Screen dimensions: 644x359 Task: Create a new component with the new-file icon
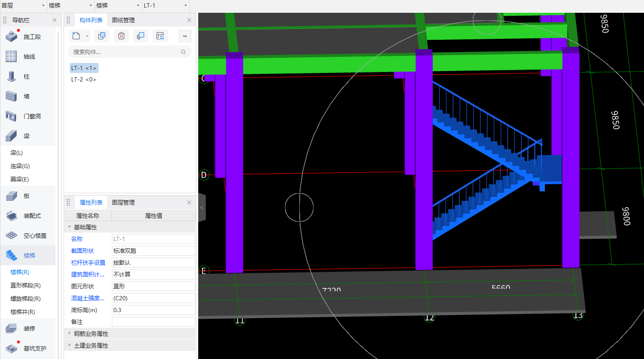tap(76, 36)
